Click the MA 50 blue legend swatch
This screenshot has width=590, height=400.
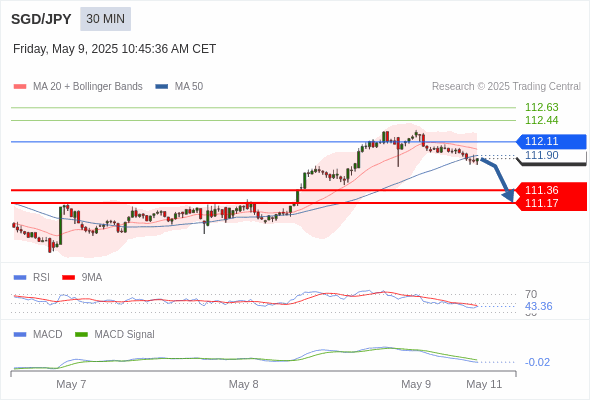point(162,87)
